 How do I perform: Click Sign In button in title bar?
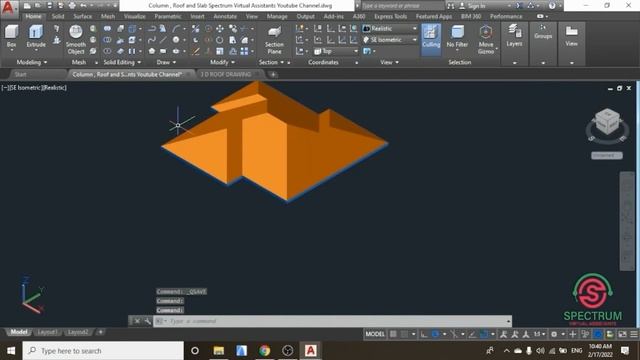coord(472,6)
